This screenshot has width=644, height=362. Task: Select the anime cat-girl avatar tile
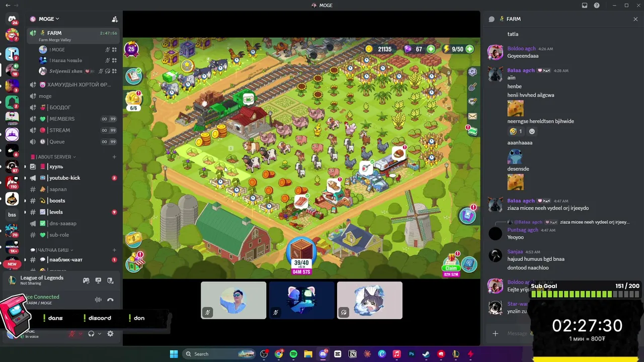[370, 300]
